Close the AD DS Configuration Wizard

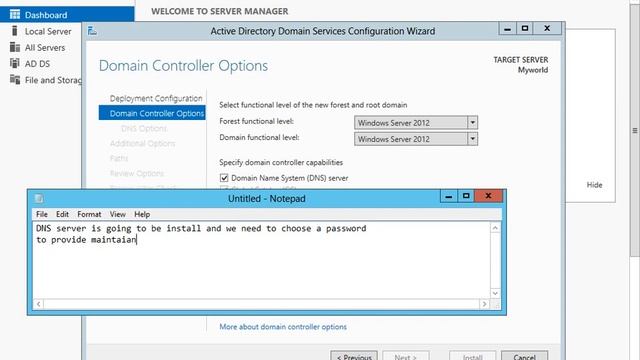547,29
